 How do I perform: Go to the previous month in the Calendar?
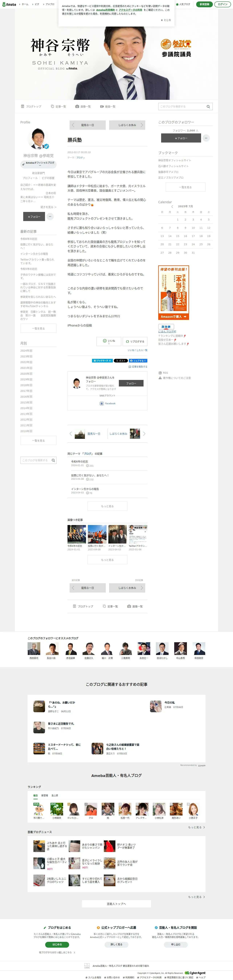pos(172,207)
